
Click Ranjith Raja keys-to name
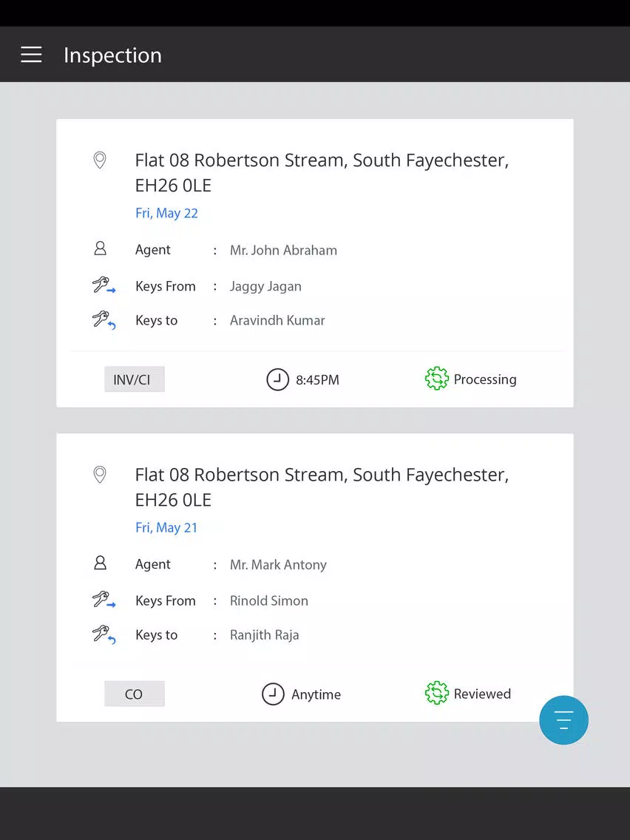265,635
